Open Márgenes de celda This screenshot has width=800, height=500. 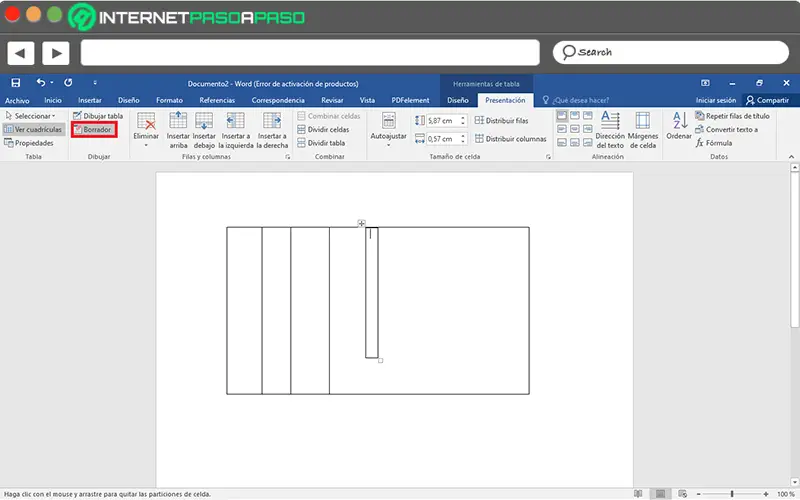point(643,130)
